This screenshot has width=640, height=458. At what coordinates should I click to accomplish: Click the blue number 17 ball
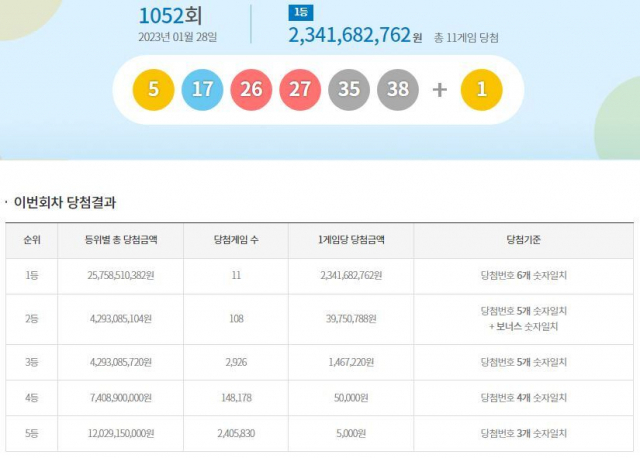point(202,90)
